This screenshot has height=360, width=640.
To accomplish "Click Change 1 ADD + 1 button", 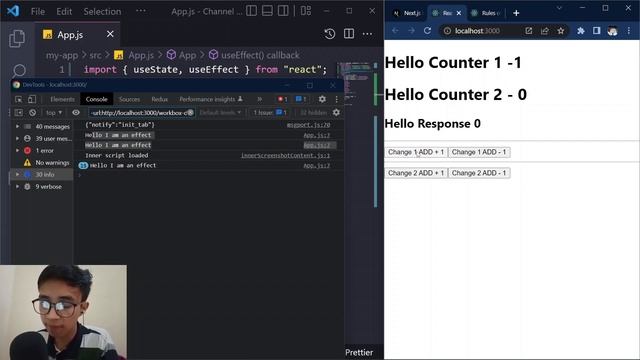I will (416, 152).
